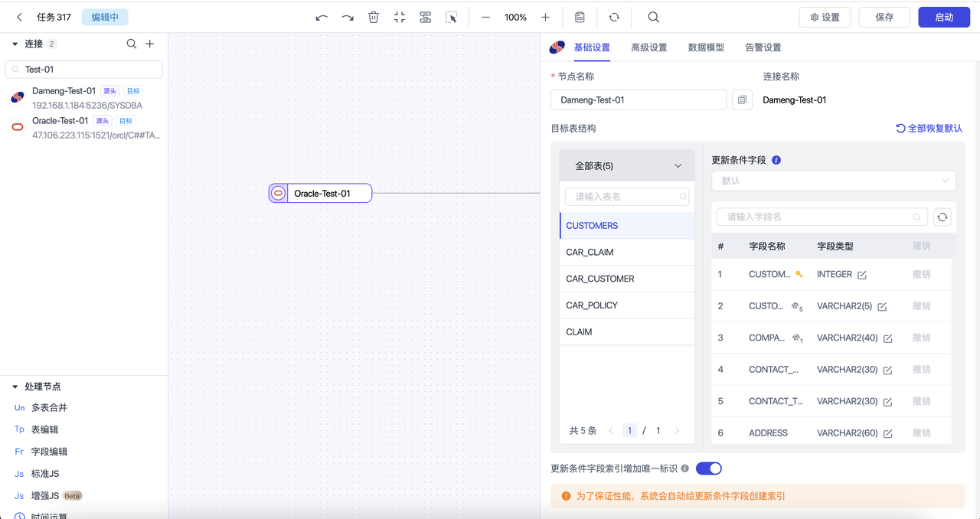Edit the INTEGER field type icon
Screen dimensions: 980x519
862,275
